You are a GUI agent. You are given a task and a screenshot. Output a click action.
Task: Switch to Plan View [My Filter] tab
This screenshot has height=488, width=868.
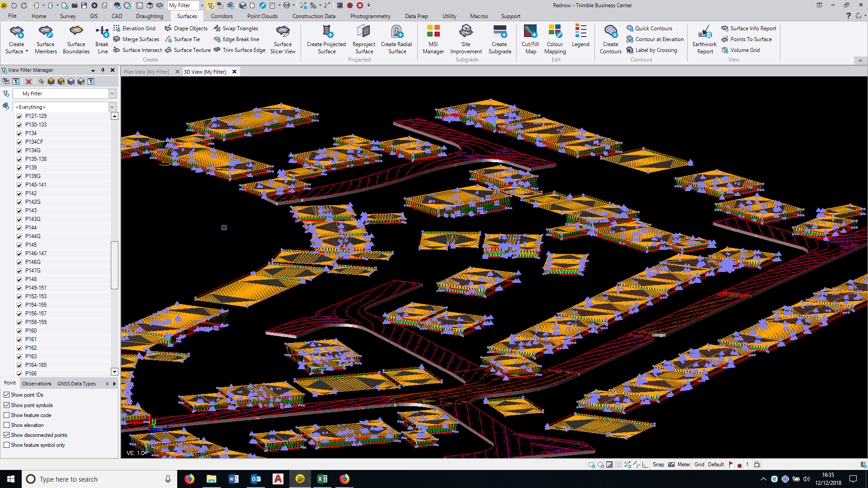146,72
